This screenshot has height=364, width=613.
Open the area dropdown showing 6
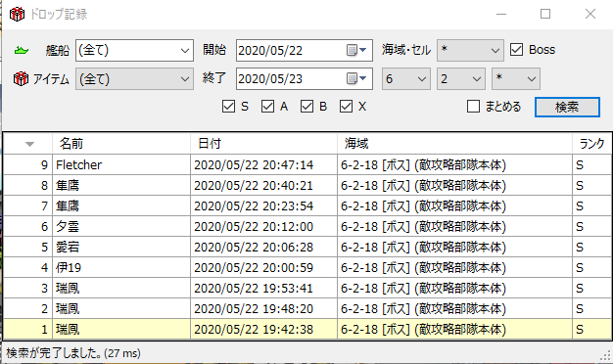[x=406, y=79]
